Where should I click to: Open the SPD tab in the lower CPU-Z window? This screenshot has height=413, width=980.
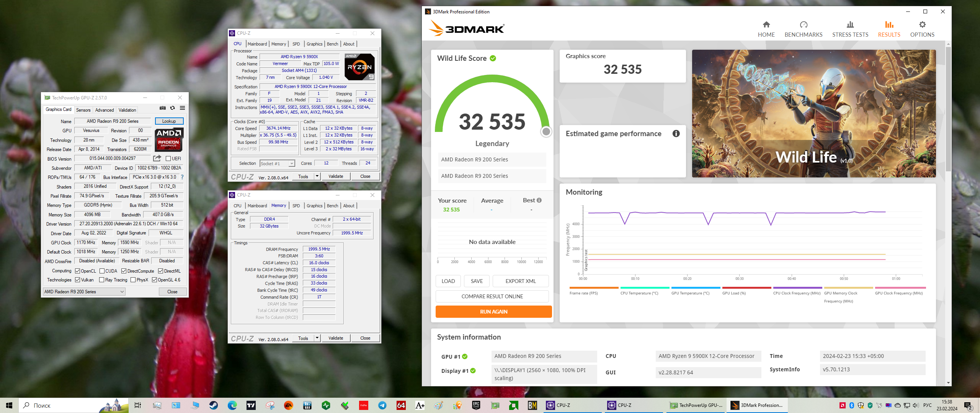296,206
